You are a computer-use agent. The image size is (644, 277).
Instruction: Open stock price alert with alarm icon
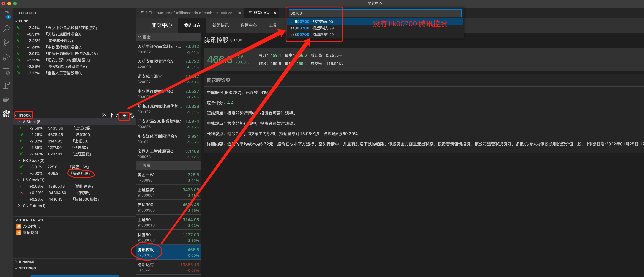tap(104, 115)
